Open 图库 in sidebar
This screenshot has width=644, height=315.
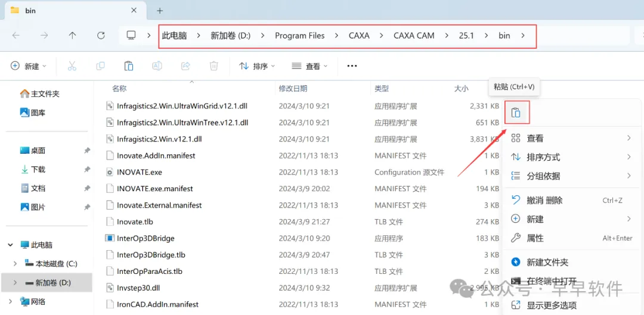[x=32, y=113]
